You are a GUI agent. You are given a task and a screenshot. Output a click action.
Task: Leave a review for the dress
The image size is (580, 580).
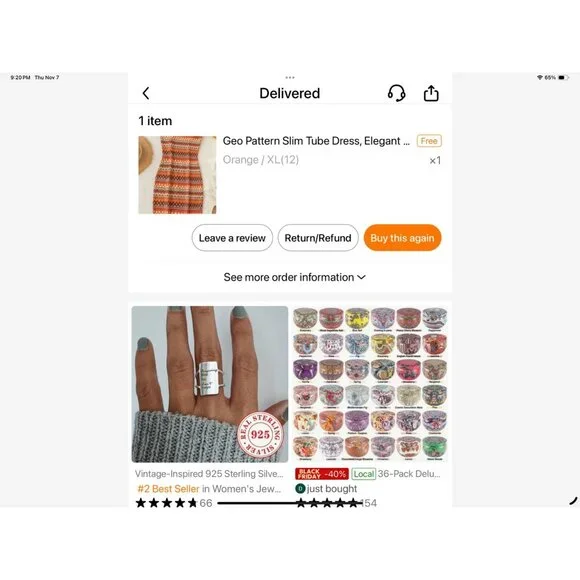click(x=232, y=238)
